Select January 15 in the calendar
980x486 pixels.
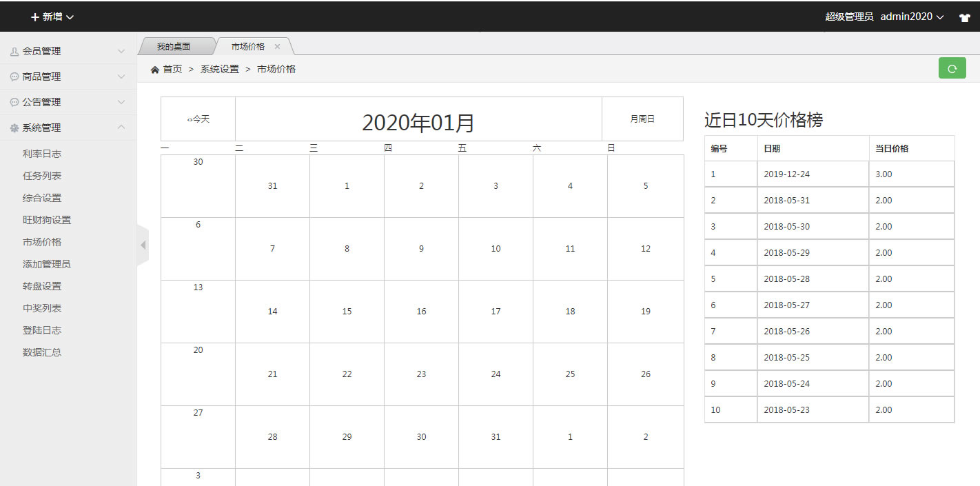tap(347, 312)
